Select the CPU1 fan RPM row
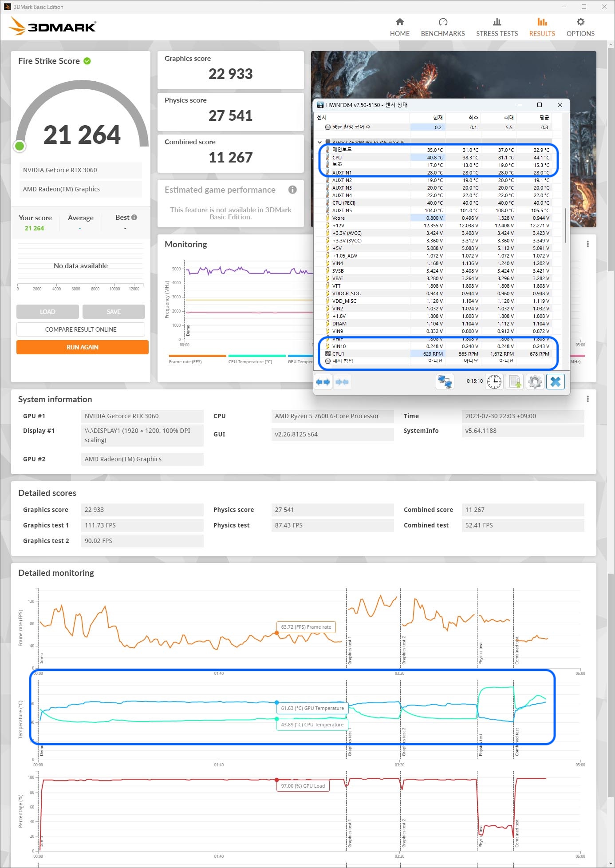This screenshot has height=868, width=615. click(438, 354)
